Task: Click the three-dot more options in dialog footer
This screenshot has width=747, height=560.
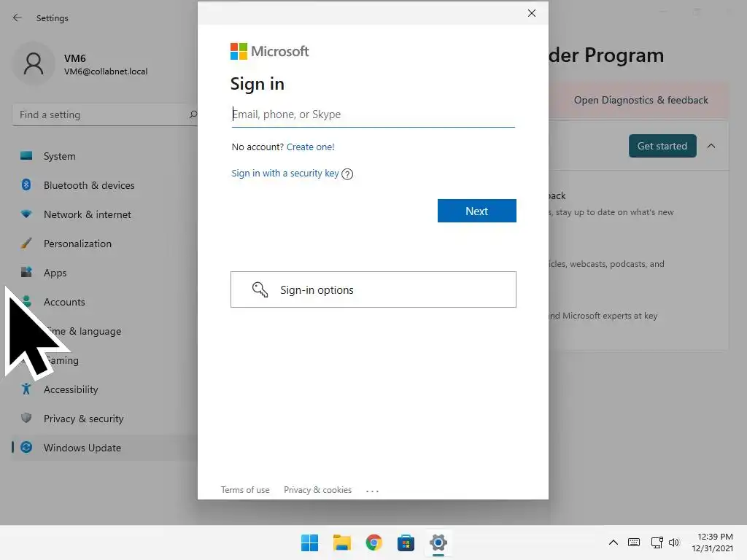Action: [372, 491]
